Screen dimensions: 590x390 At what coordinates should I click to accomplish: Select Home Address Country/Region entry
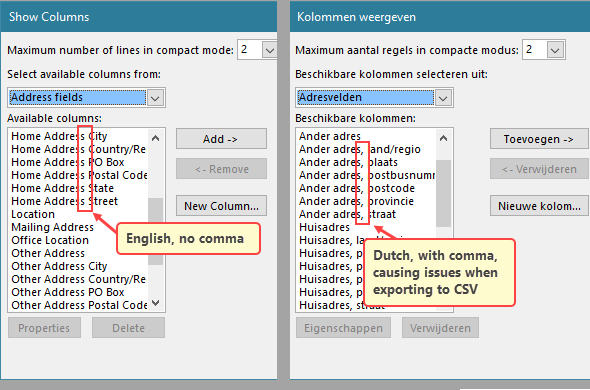78,149
